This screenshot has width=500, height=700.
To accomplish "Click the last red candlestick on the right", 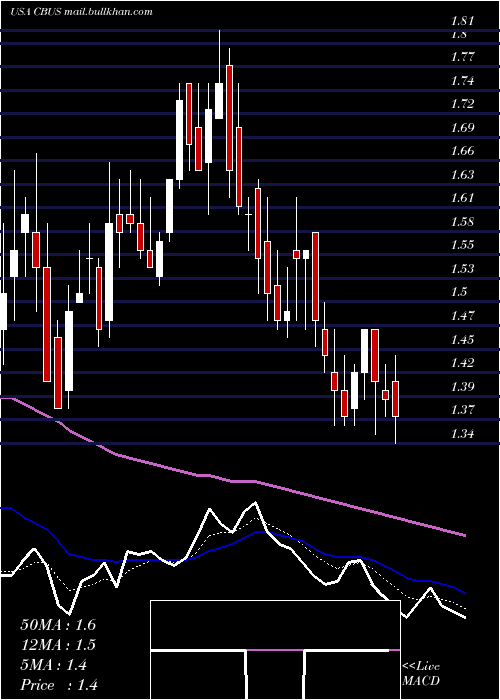I will [396, 399].
